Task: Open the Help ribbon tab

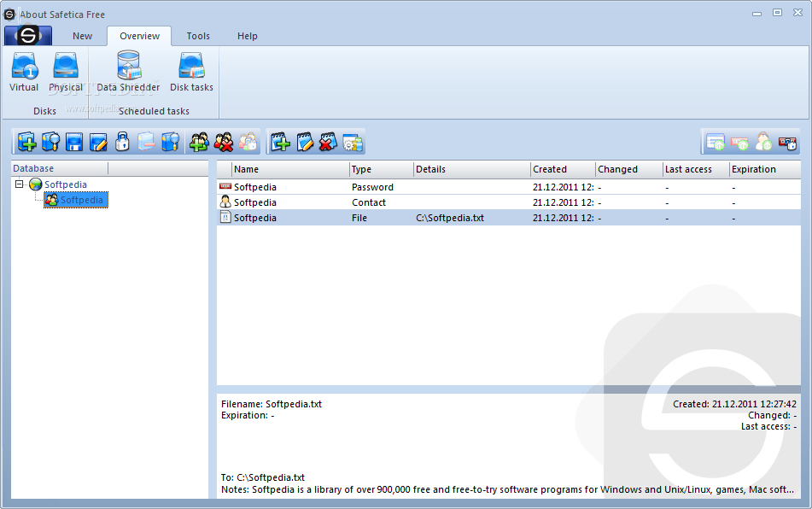Action: coord(247,36)
